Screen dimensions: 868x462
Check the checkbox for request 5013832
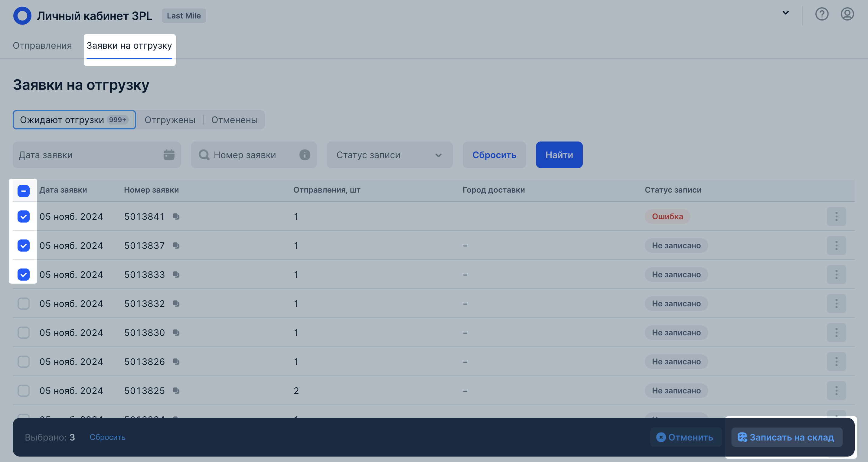pos(24,303)
